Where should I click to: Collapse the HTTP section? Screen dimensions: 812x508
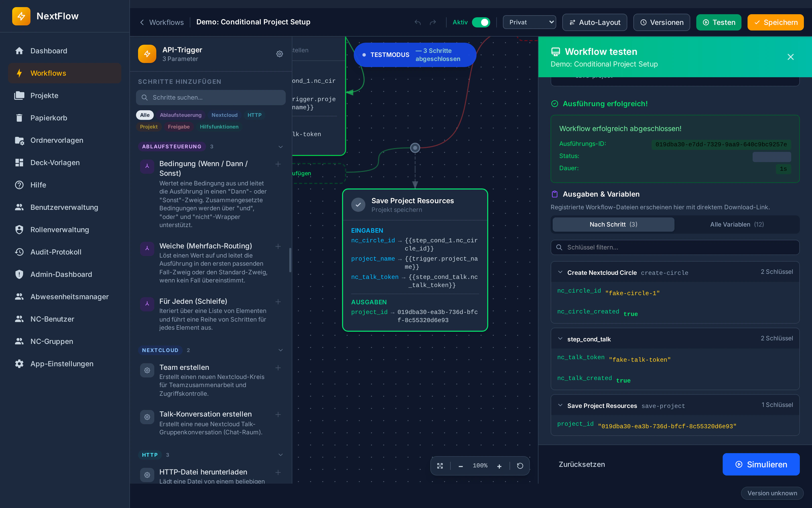coord(280,455)
